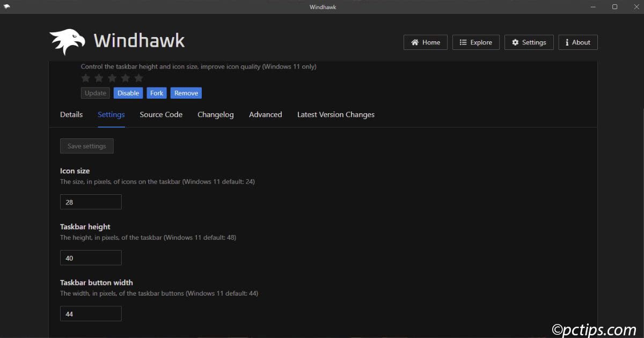Open the Explore mods page
The image size is (644, 338).
click(x=476, y=42)
